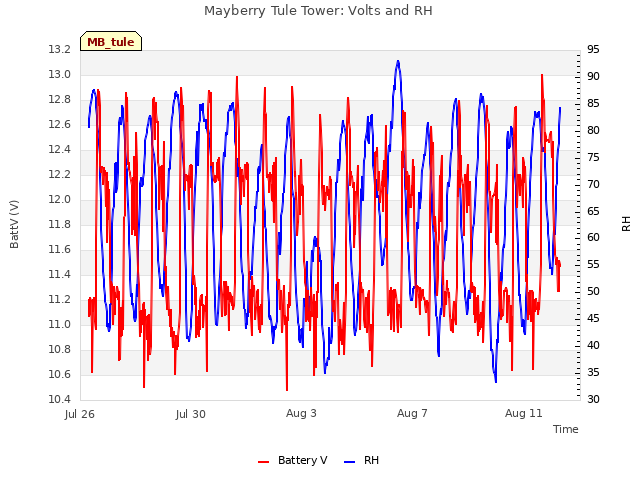Click the 90 RH tick label
This screenshot has width=640, height=480.
pos(593,76)
